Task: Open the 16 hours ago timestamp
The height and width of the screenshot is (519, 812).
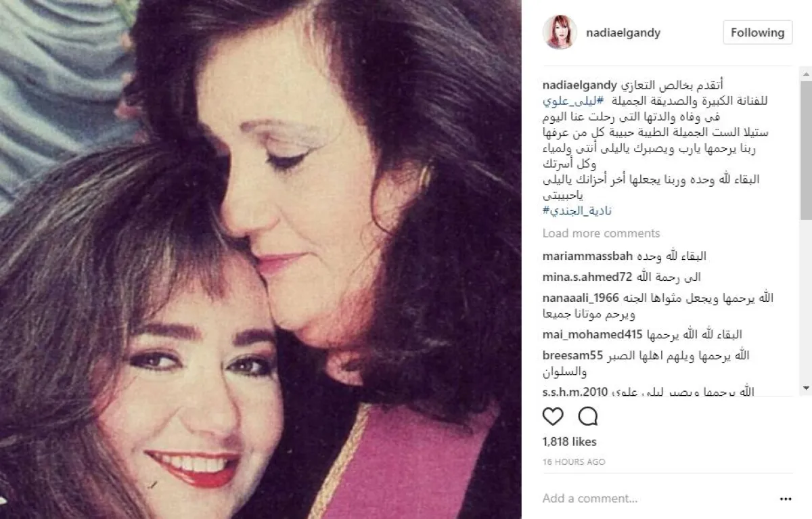Action: tap(574, 462)
